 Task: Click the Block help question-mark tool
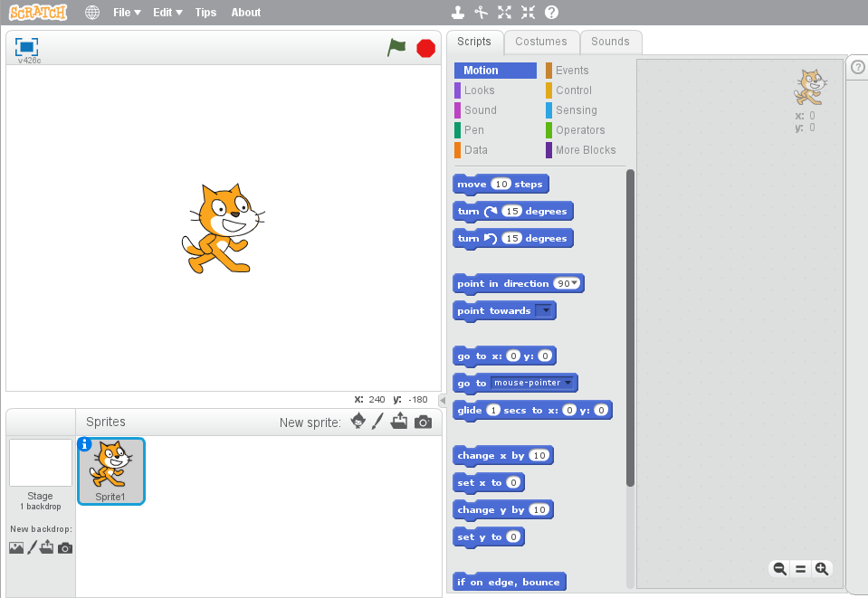[551, 12]
